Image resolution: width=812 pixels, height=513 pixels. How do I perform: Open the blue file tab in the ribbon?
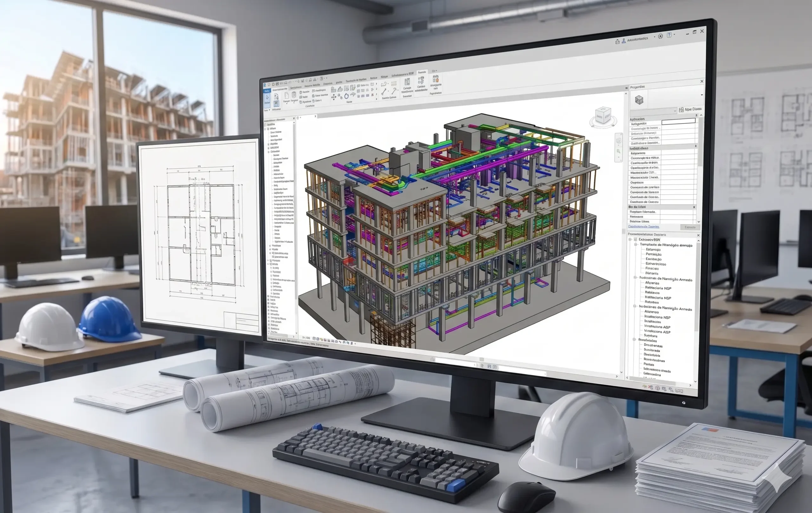[x=267, y=91]
